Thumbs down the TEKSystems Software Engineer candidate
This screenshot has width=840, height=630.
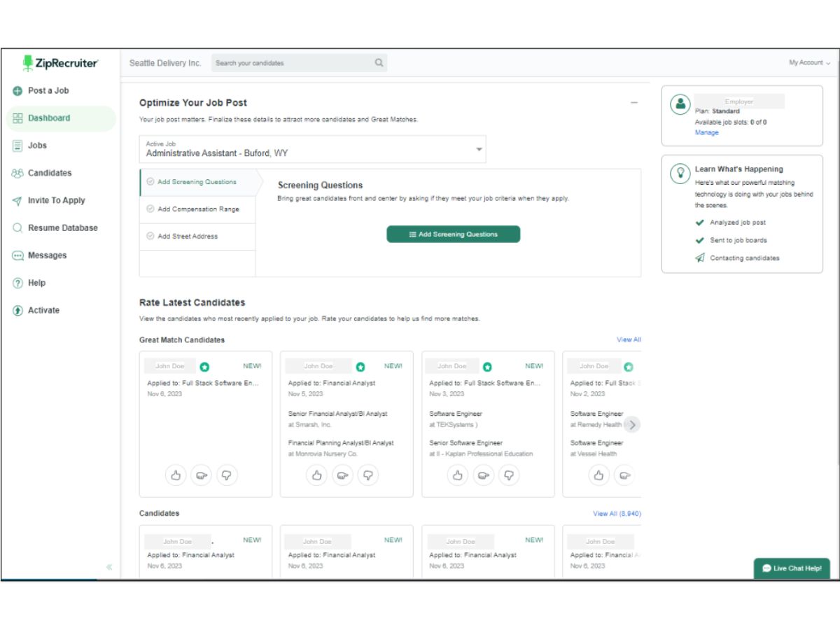pyautogui.click(x=509, y=475)
